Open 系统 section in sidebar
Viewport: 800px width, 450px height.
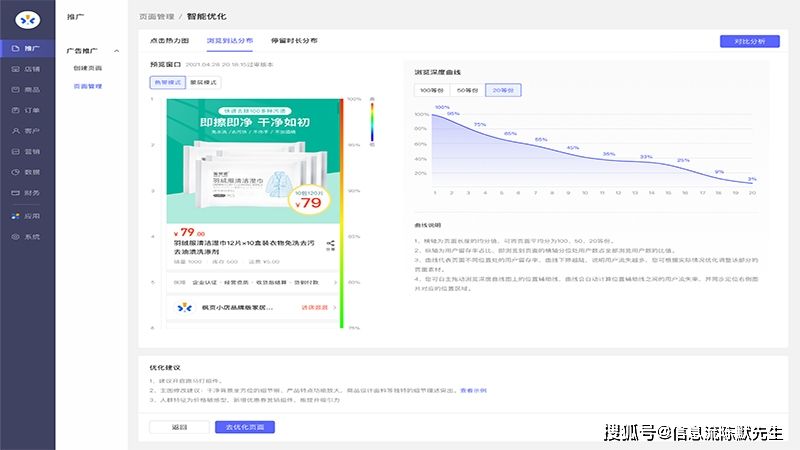click(28, 237)
